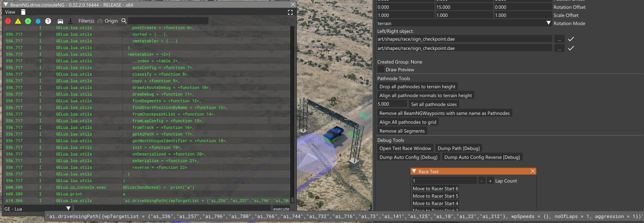Confirm first sign_checkpoint.dae path checkmark
The height and width of the screenshot is (223, 644).
[571, 39]
